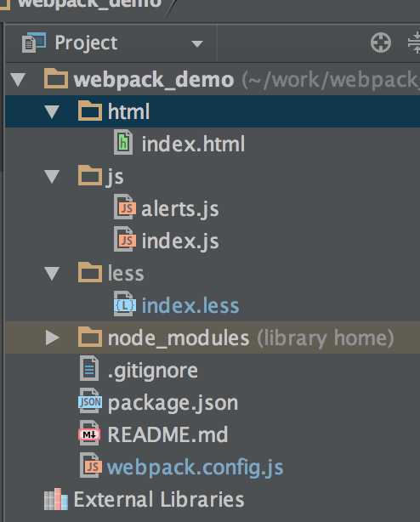Select index.js in the tree
This screenshot has height=522, width=420.
(180, 241)
